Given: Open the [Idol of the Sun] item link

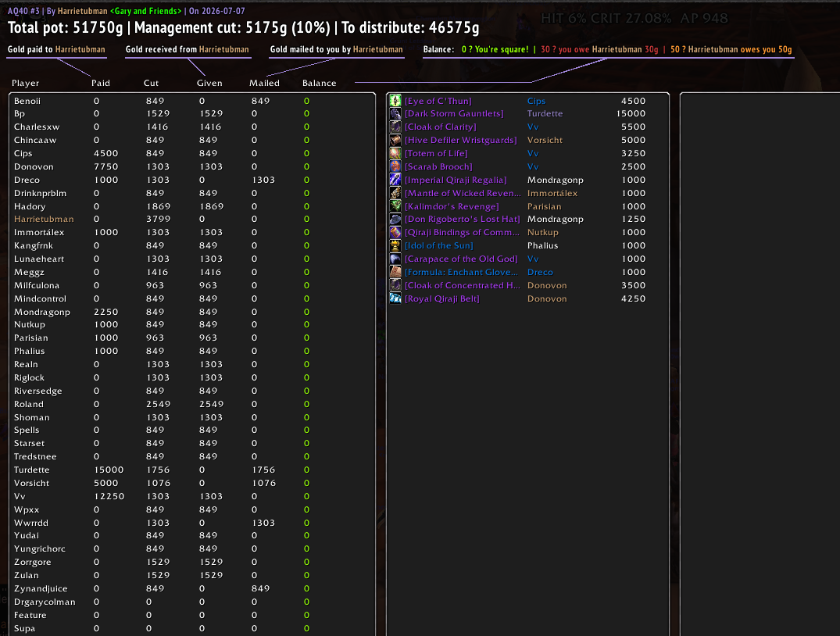Looking at the screenshot, I should [x=438, y=246].
